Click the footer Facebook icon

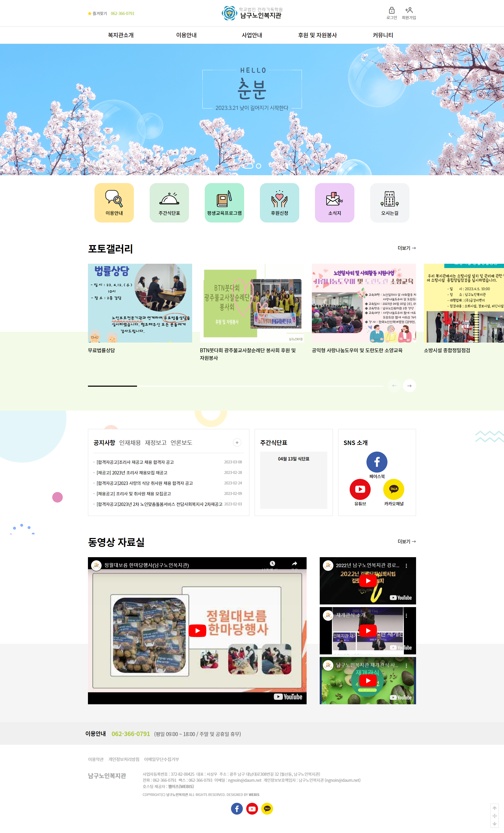[237, 809]
